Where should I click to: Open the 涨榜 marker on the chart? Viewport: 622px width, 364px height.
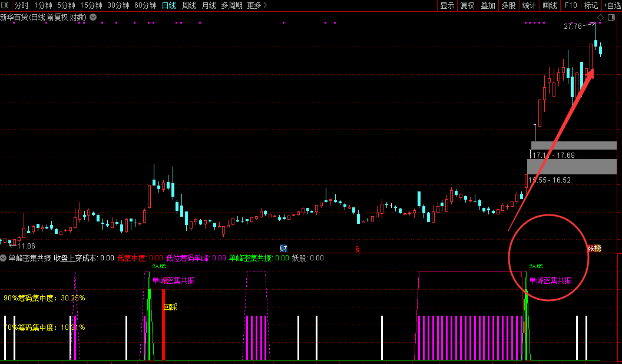(x=594, y=249)
